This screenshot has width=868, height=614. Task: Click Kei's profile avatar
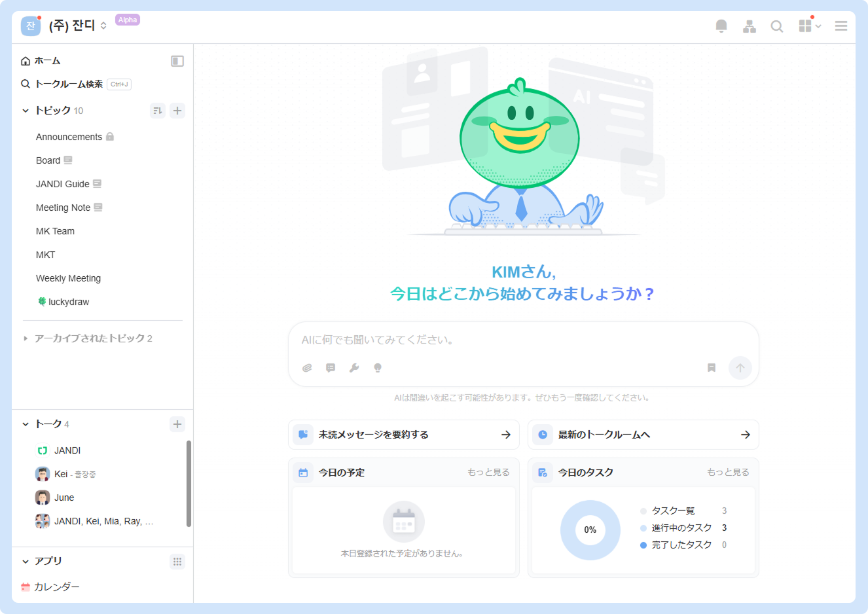[43, 474]
